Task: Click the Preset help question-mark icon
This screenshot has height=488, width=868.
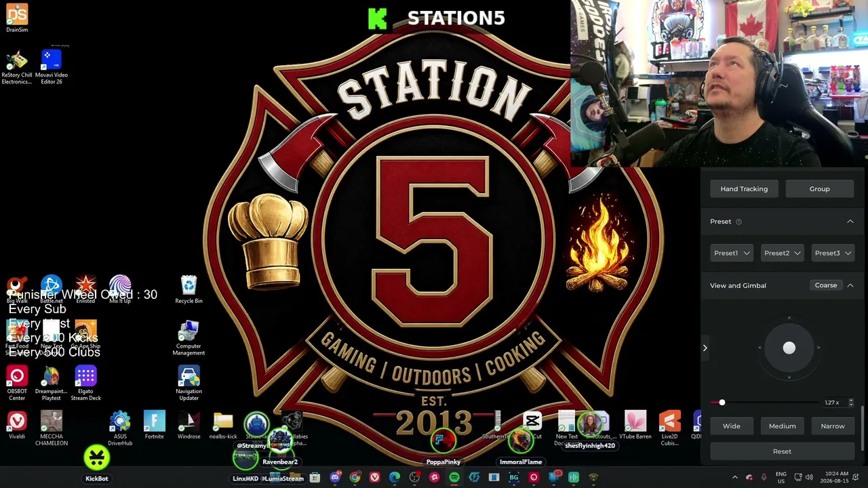Action: pyautogui.click(x=738, y=222)
